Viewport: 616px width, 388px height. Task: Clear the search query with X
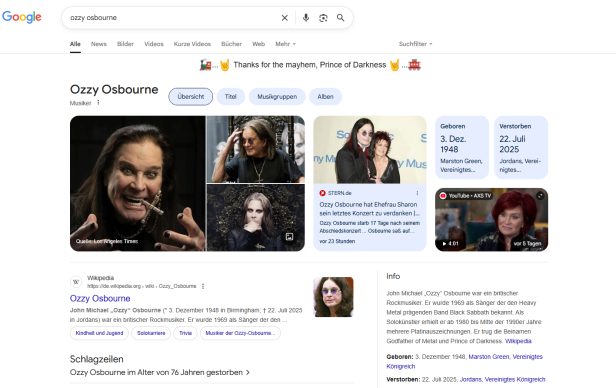(x=284, y=18)
